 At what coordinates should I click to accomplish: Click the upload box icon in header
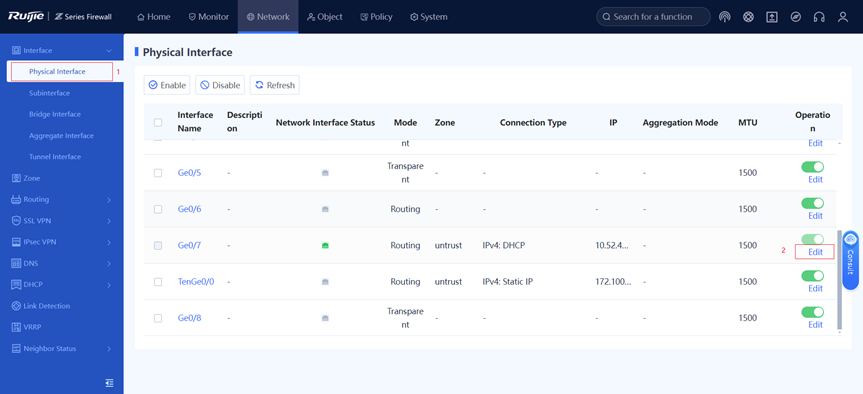click(x=772, y=17)
